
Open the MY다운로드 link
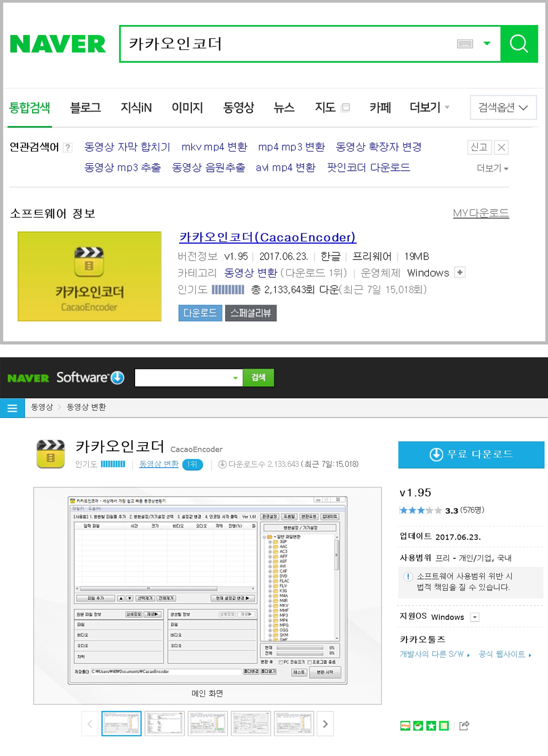(481, 214)
